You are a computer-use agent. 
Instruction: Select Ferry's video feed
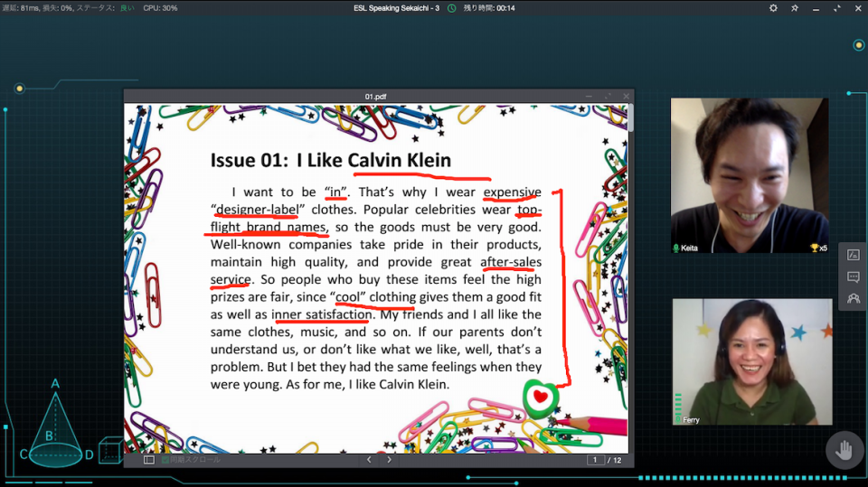(x=752, y=362)
